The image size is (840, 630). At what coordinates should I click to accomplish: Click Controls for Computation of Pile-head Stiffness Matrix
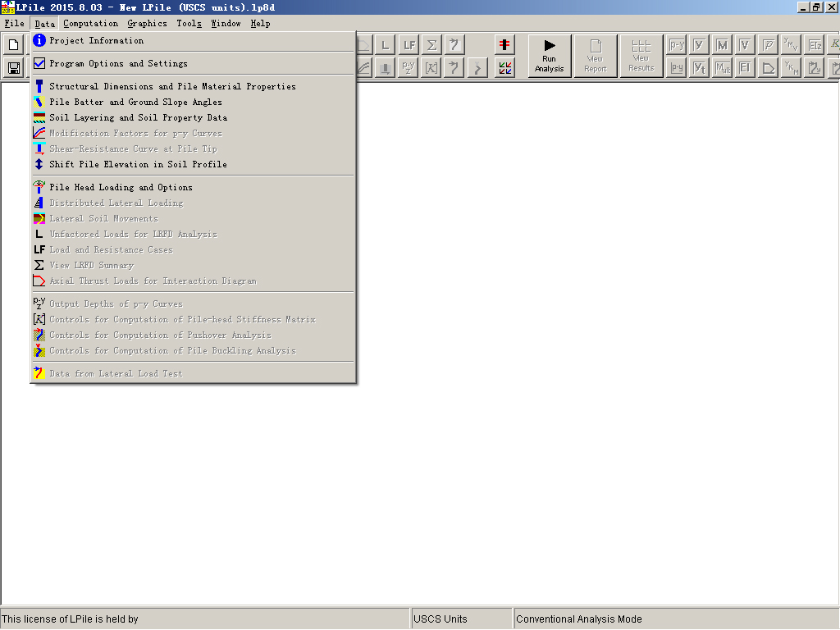pos(193,319)
